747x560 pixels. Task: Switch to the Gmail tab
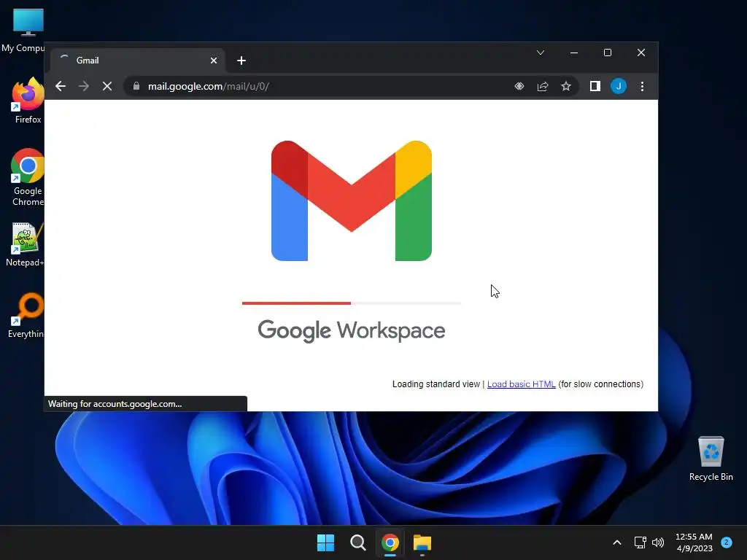tap(137, 61)
